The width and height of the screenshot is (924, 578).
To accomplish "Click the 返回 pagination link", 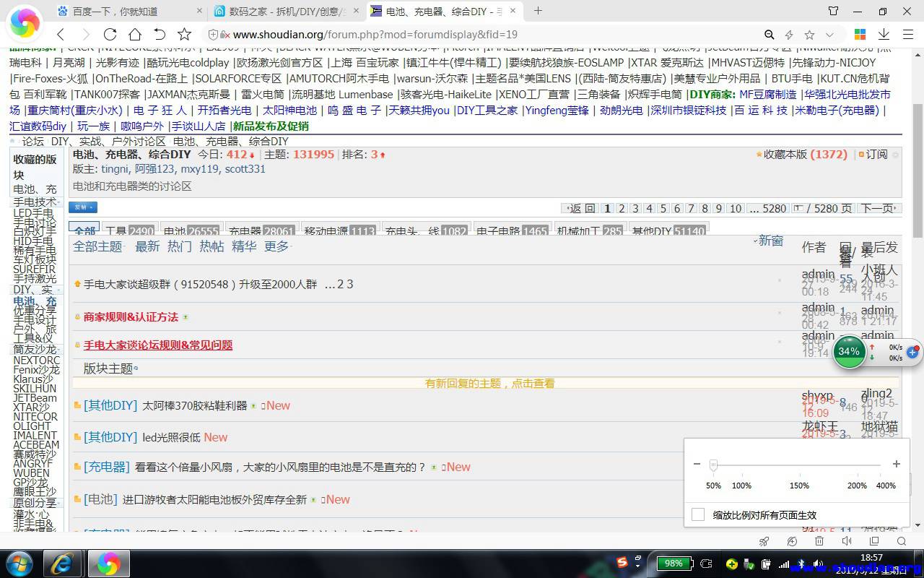I will point(580,208).
